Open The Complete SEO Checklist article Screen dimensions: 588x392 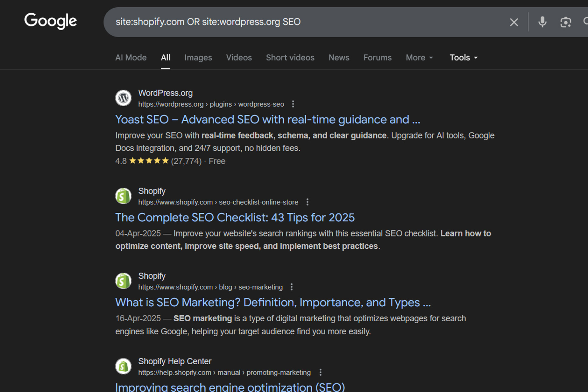tap(235, 217)
